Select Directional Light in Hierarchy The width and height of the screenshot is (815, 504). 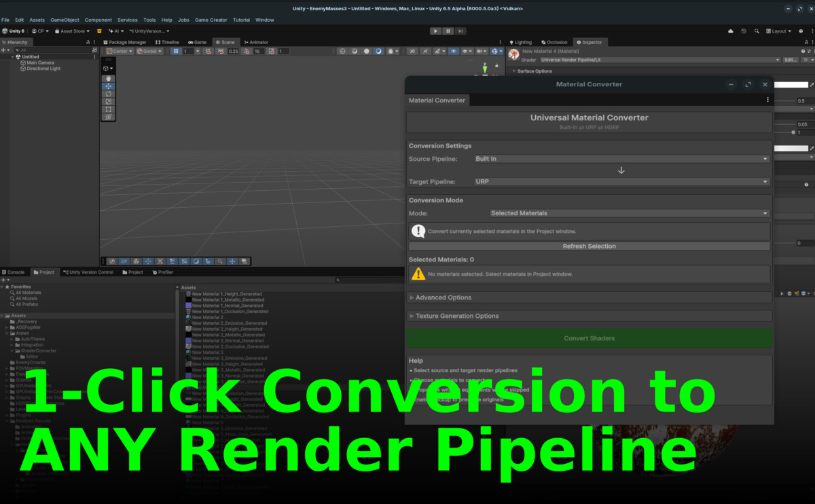[43, 69]
